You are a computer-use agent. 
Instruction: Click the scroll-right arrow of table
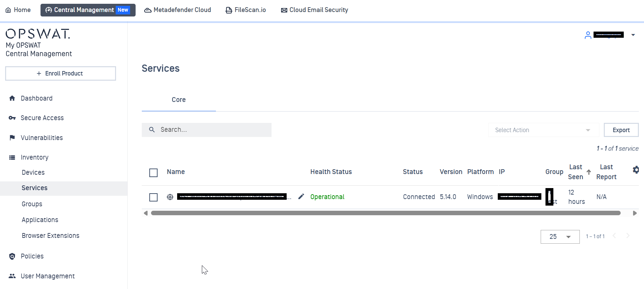click(635, 213)
